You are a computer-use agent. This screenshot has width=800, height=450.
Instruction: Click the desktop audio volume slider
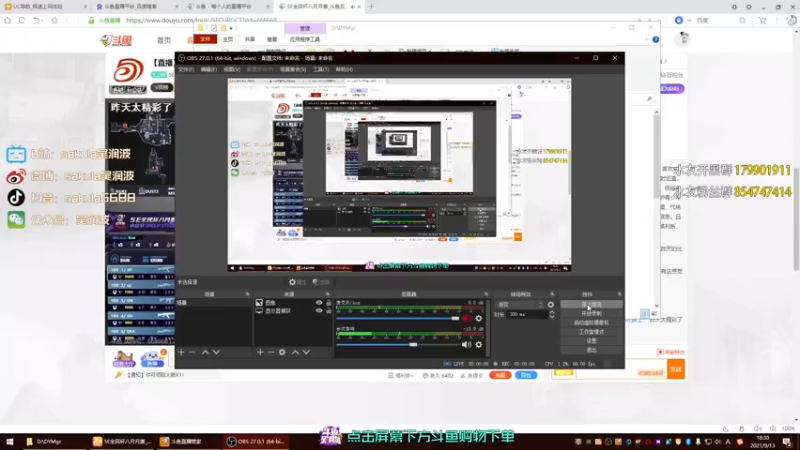coord(397,345)
